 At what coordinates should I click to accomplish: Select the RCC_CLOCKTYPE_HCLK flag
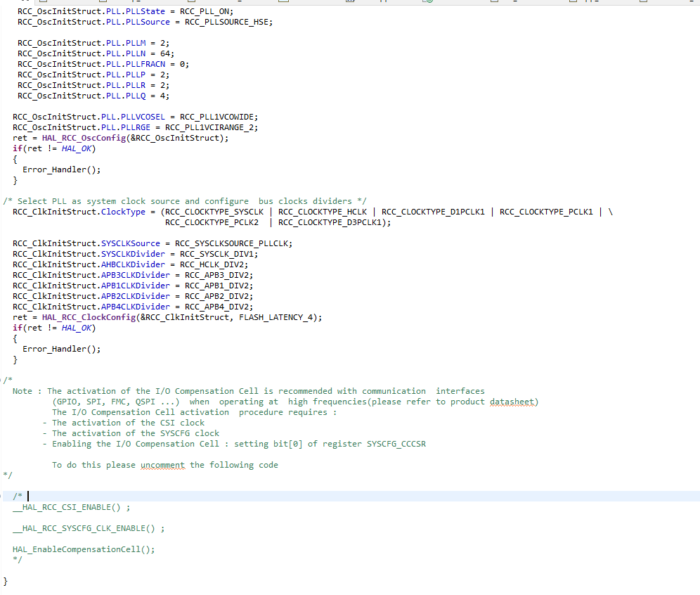[323, 212]
